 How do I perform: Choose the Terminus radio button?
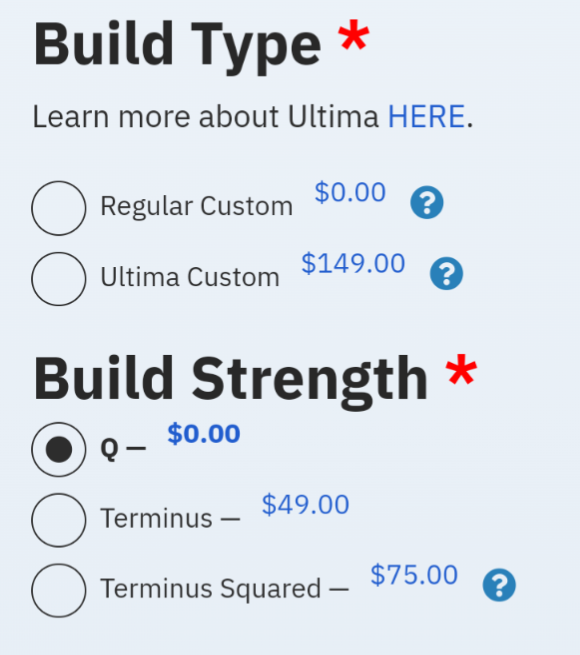point(59,520)
